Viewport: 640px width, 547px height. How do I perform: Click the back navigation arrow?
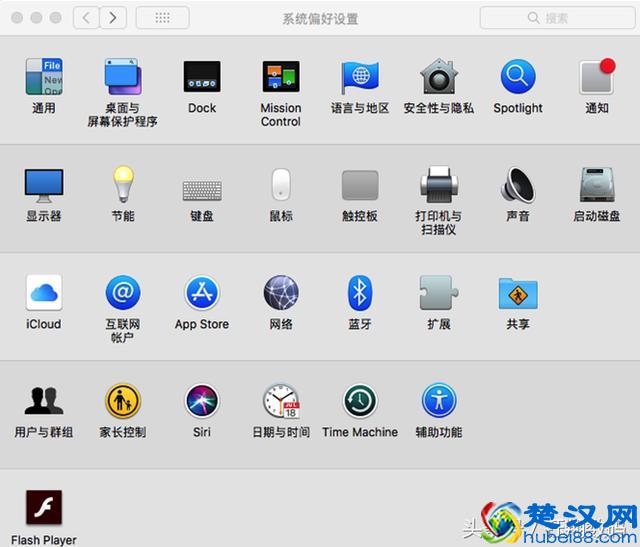(x=86, y=18)
